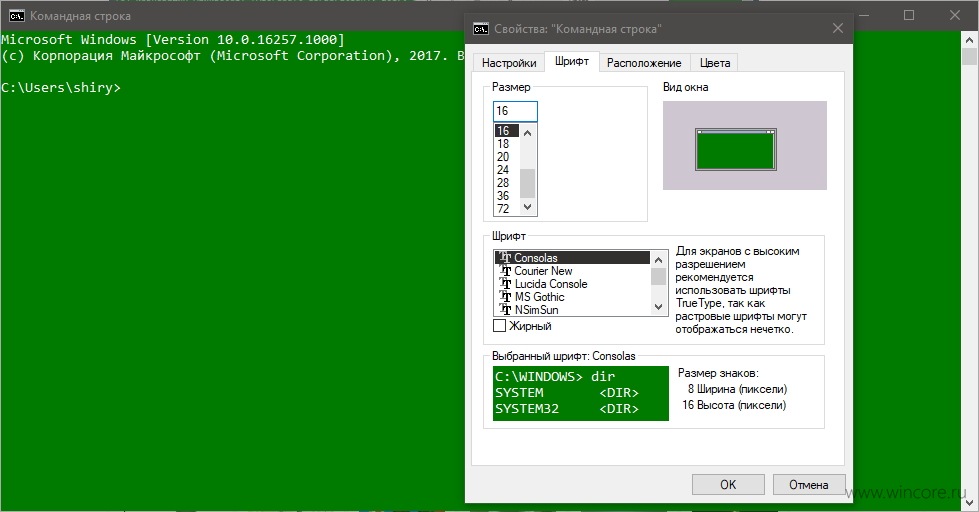Click the size list scrollbar thumb

pyautogui.click(x=528, y=184)
